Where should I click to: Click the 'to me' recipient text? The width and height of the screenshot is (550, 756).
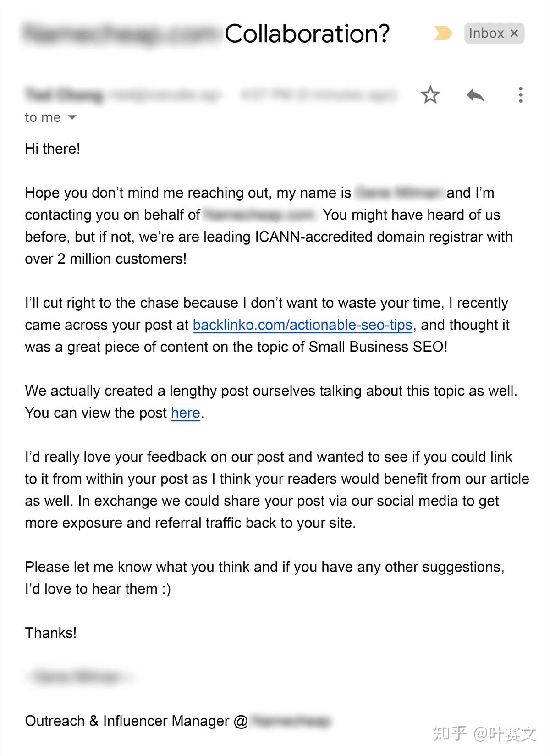click(42, 118)
